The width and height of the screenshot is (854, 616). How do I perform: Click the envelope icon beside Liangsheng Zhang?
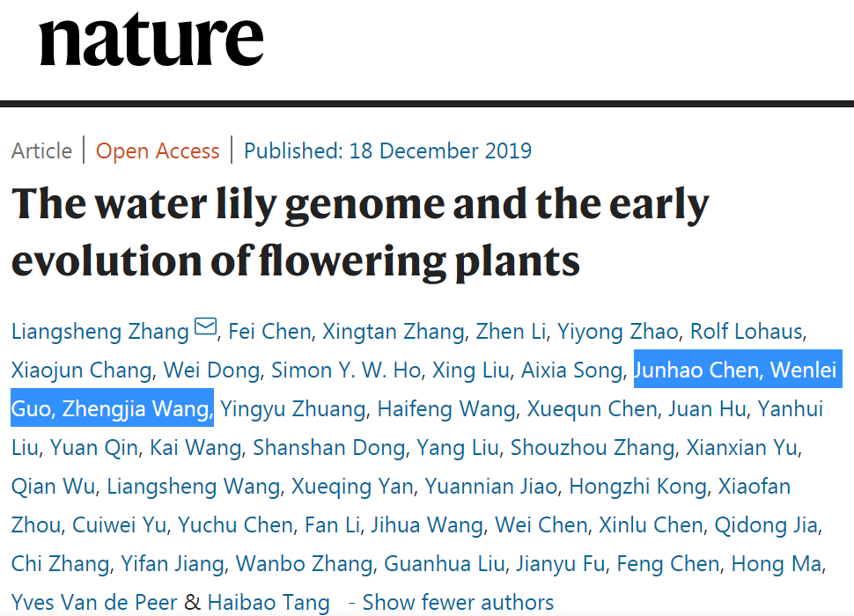click(x=205, y=329)
